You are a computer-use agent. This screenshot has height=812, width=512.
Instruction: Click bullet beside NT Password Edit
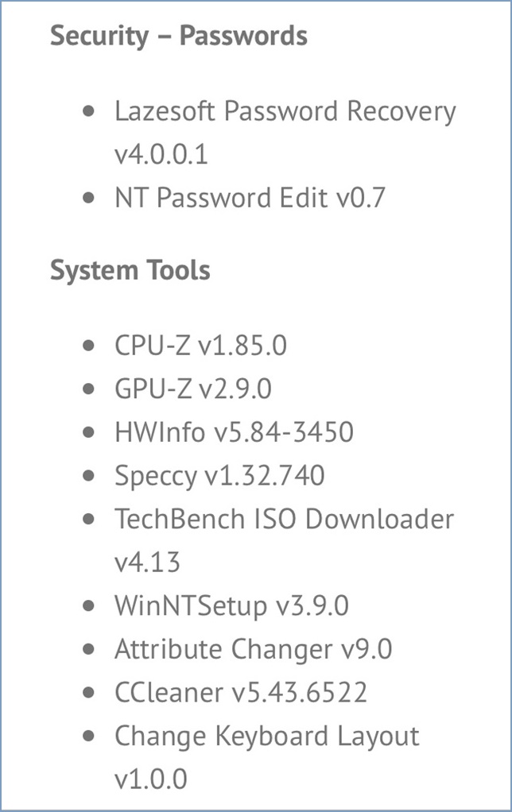tap(88, 198)
